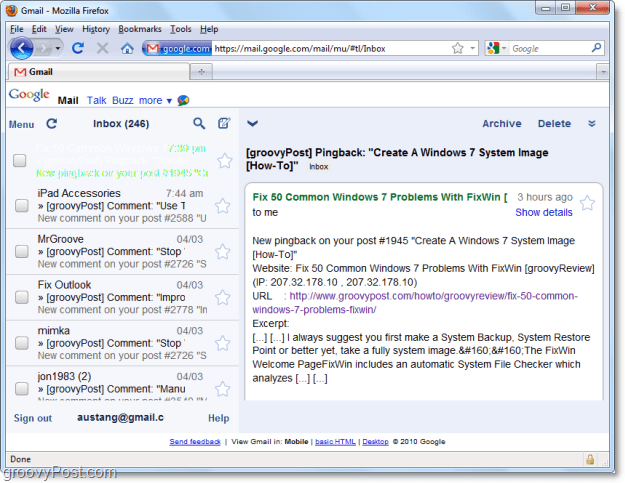Star the open message in reading pane

pos(587,203)
